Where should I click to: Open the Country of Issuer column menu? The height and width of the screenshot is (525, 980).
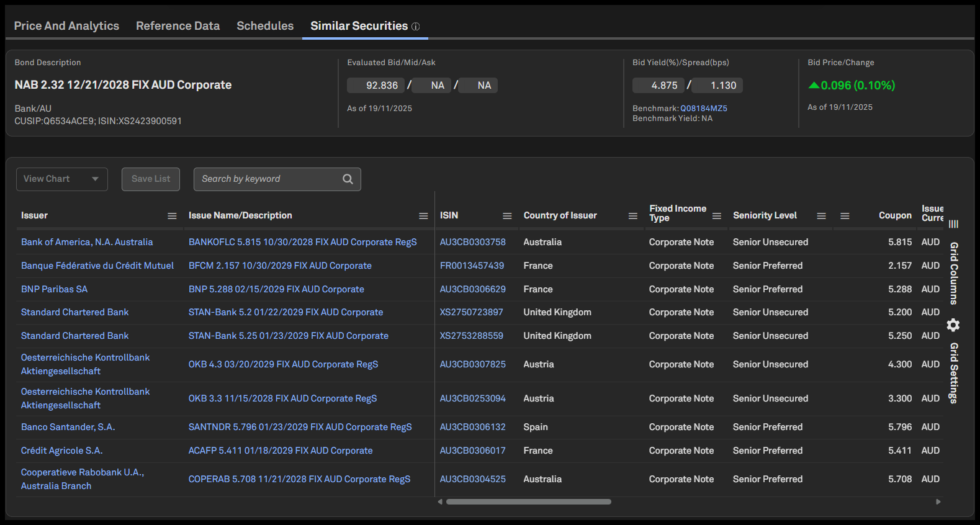pos(632,216)
